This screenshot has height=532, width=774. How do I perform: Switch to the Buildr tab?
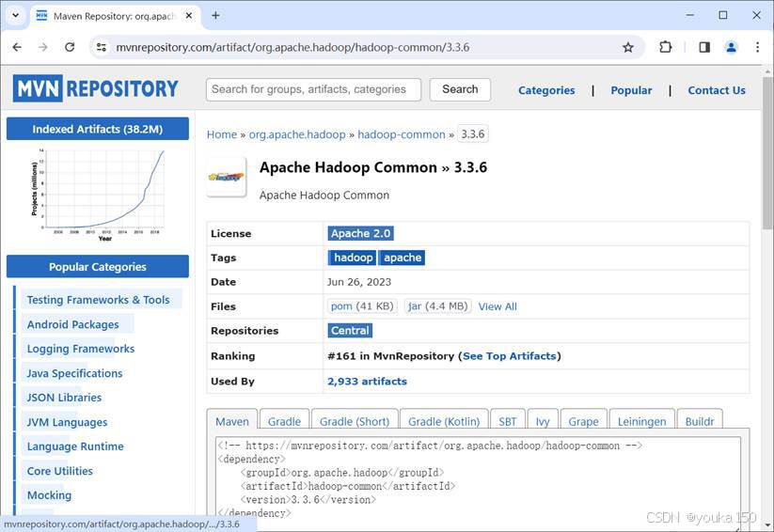pos(700,421)
